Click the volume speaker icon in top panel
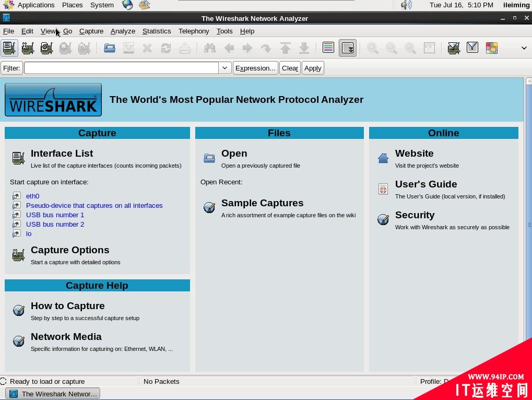532x400 pixels. pos(406,5)
